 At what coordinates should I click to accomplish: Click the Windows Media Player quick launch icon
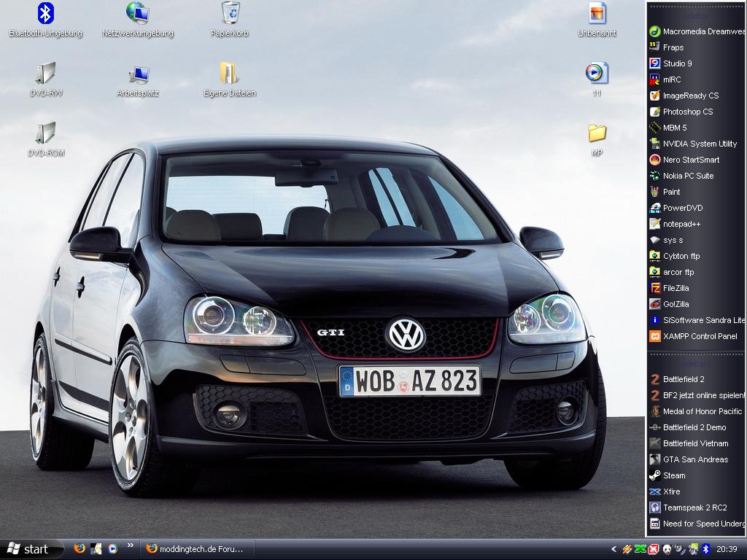pos(112,548)
